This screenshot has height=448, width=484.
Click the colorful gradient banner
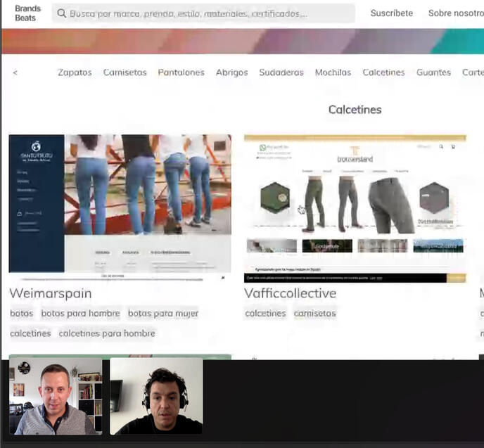243,41
